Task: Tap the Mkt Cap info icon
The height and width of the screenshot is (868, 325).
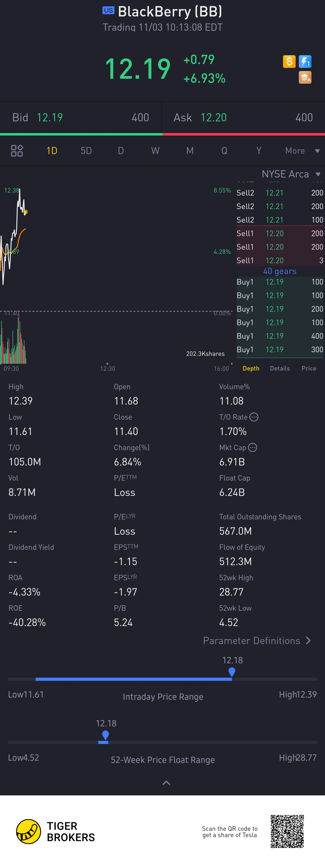Action: pos(253,447)
